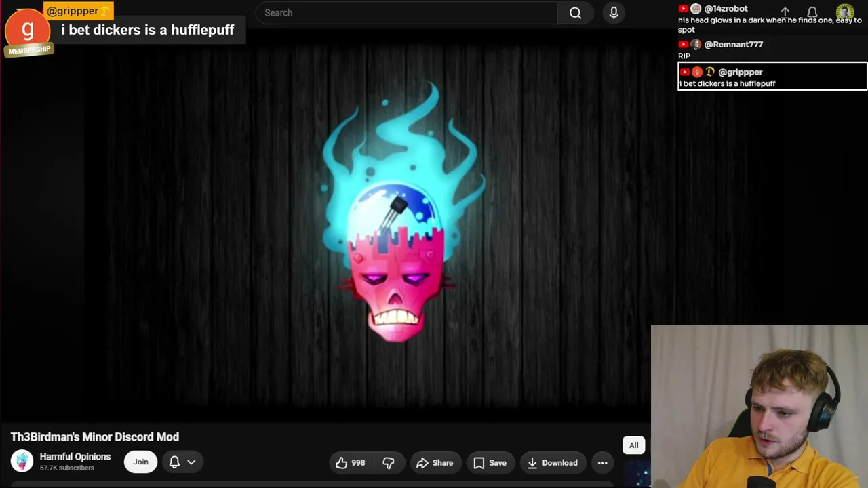Like the video showing 998 likes
Screen dimensions: 868x488
pyautogui.click(x=351, y=463)
